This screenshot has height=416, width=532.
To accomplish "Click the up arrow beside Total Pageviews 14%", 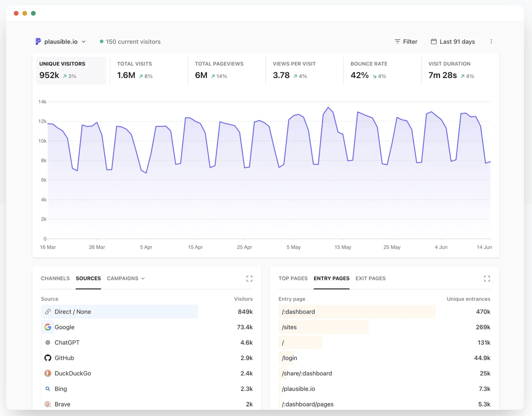I will click(213, 76).
